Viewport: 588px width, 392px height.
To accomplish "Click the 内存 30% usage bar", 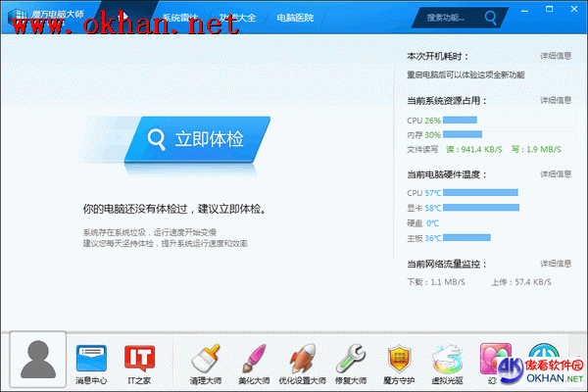I will pyautogui.click(x=463, y=134).
